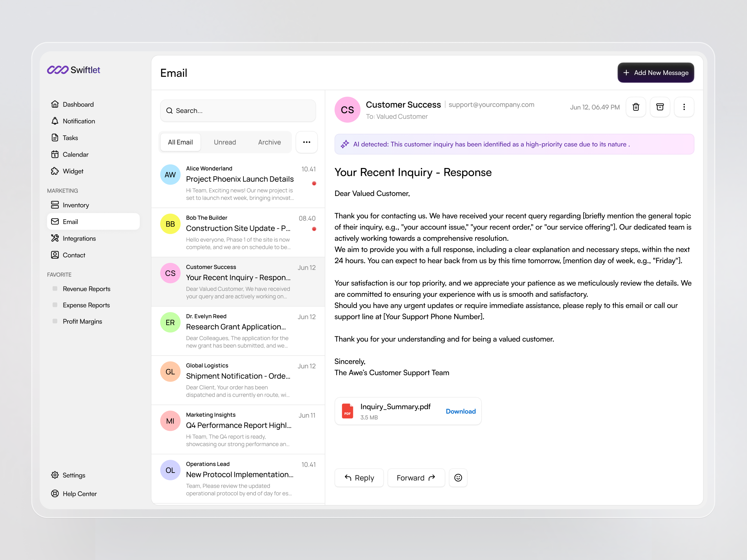747x560 pixels.
Task: Open the three-dot menu on the email header
Action: coord(684,107)
